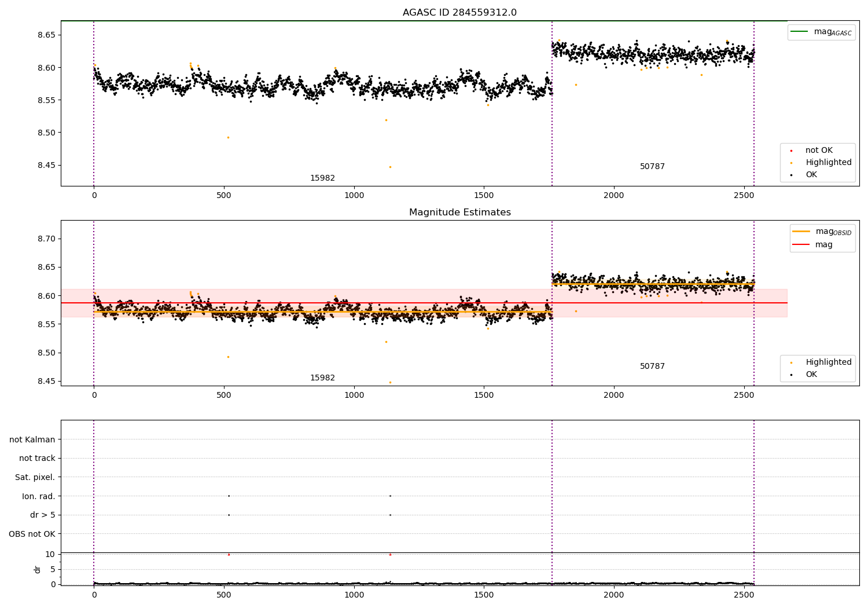Viewport: 868px width, 608px height.
Task: Click the 10 tick on the dr axis
Action: pyautogui.click(x=50, y=555)
